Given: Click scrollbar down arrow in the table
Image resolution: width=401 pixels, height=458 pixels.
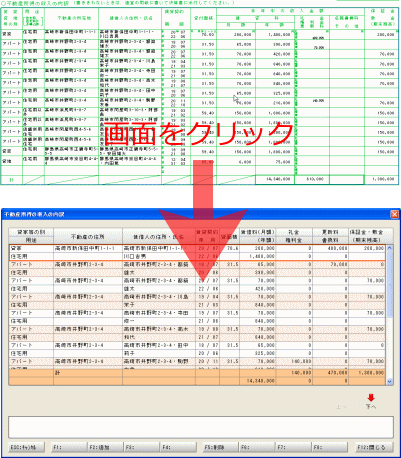Looking at the screenshot, I should pos(389,382).
